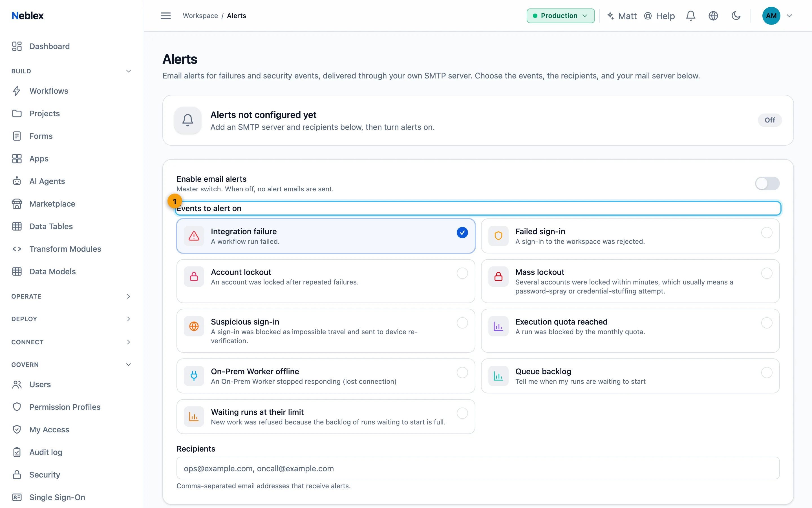
Task: Switch to dark mode with the moon icon
Action: (736, 16)
